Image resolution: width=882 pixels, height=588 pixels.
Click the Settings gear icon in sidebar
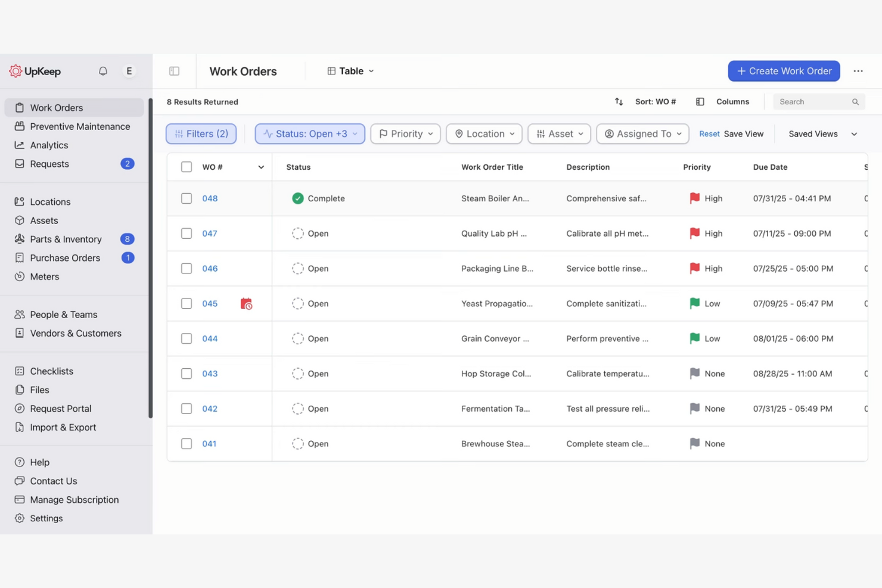click(x=20, y=518)
